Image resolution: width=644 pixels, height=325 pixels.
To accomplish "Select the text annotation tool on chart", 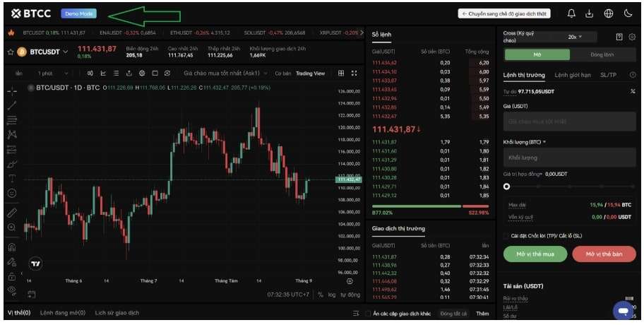I will pyautogui.click(x=11, y=178).
